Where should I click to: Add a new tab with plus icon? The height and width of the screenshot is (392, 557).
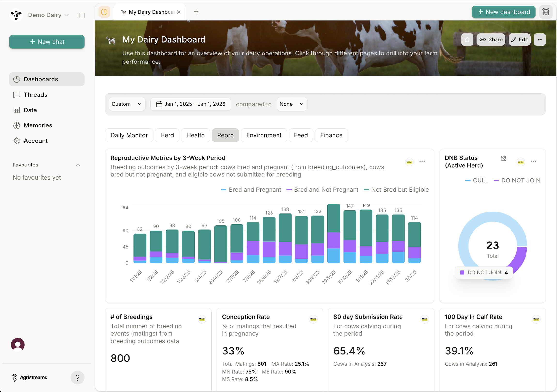[x=196, y=12]
